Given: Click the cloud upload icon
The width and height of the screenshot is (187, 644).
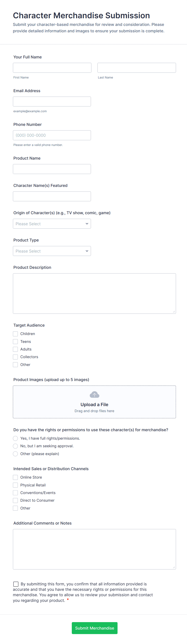Looking at the screenshot, I should 94,395.
